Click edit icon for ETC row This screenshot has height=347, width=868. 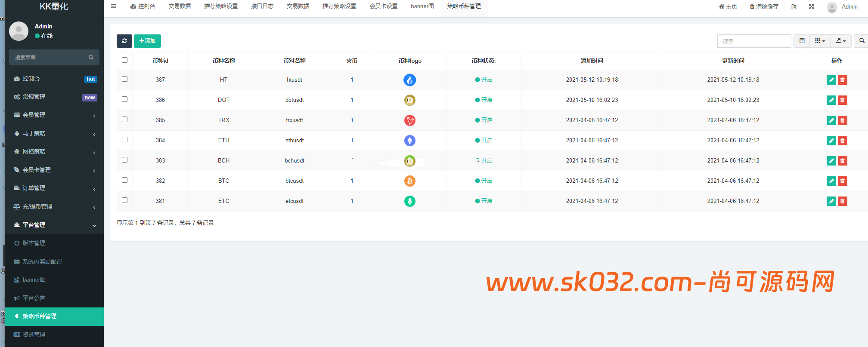tap(831, 201)
